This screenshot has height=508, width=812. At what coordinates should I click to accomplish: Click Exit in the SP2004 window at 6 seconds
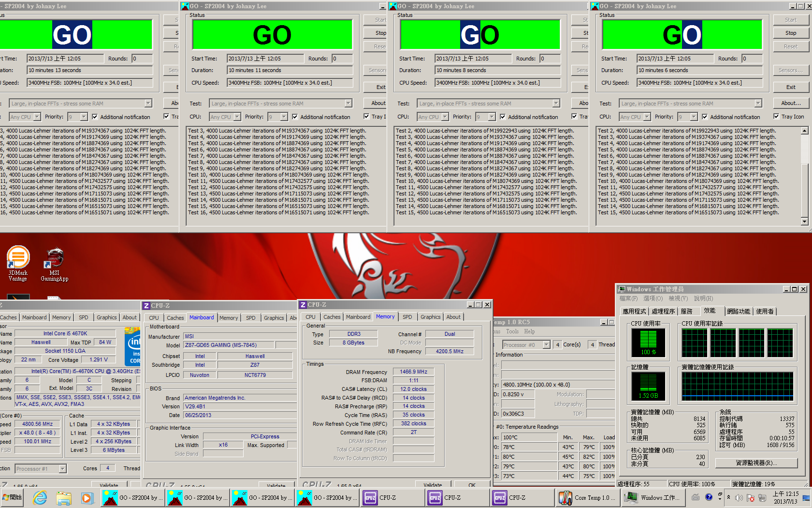click(791, 87)
